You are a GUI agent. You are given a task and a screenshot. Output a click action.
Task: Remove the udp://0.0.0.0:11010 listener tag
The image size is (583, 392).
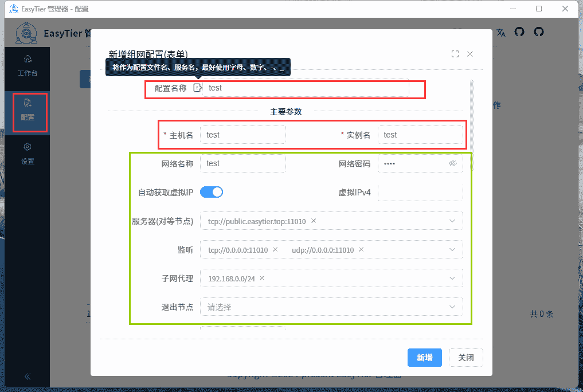[361, 249]
